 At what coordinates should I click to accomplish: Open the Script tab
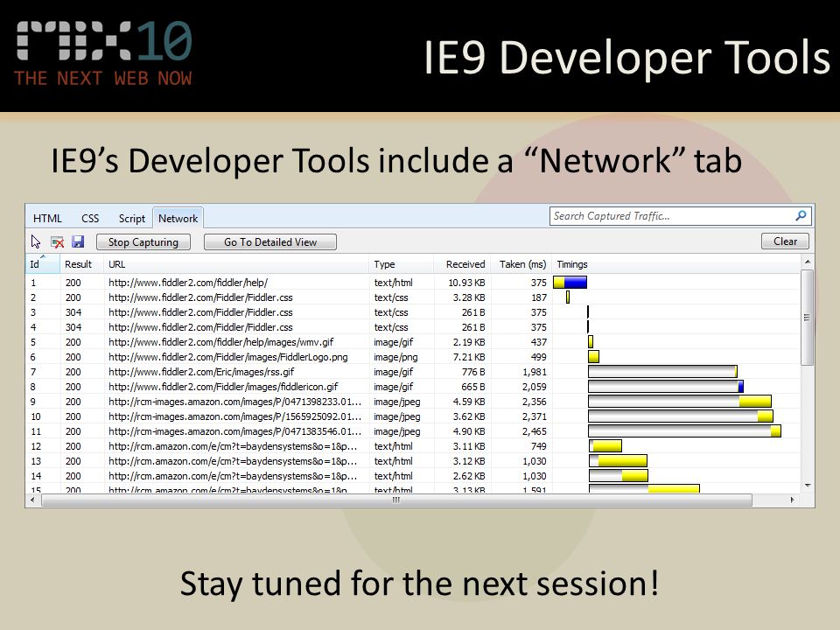click(x=132, y=219)
